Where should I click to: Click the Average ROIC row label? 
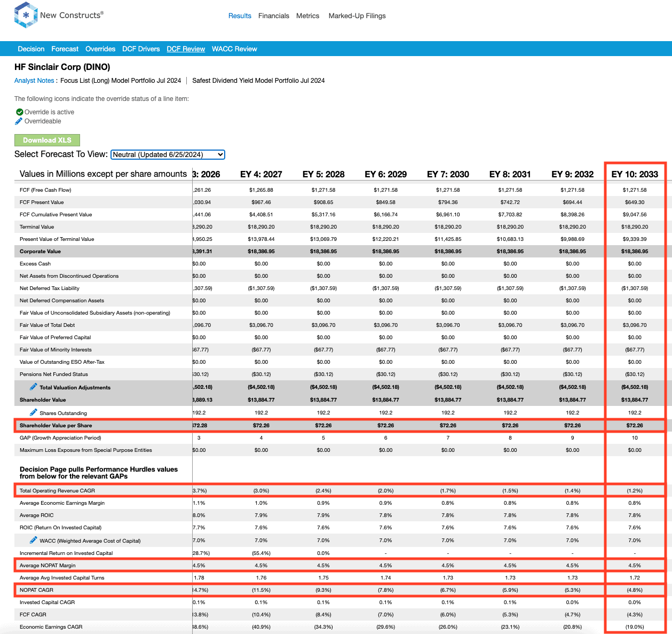(x=37, y=515)
